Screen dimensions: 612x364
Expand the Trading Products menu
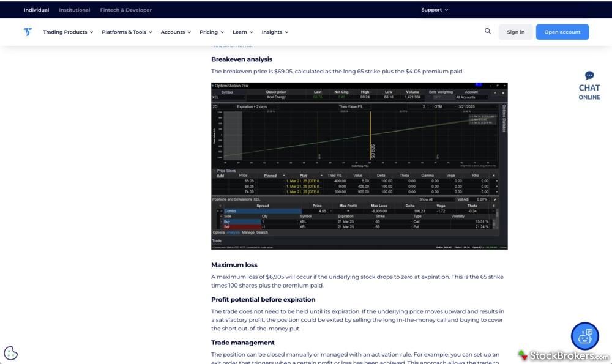pos(68,32)
